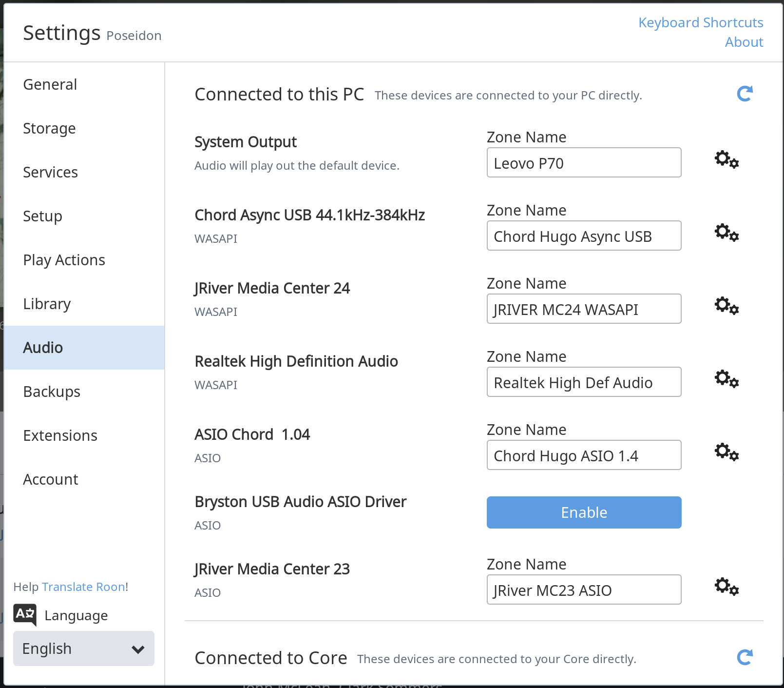784x688 pixels.
Task: Select the Setup section
Action: tap(84, 216)
